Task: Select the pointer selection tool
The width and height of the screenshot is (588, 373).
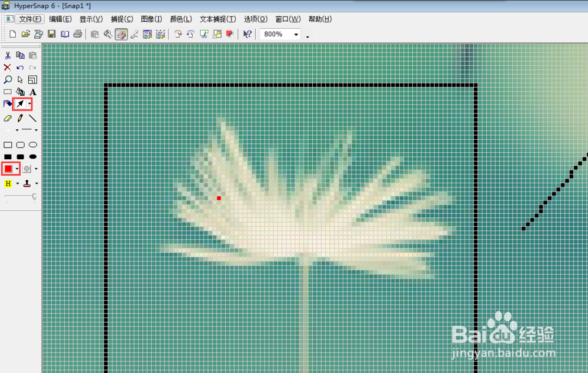Action: (x=20, y=79)
